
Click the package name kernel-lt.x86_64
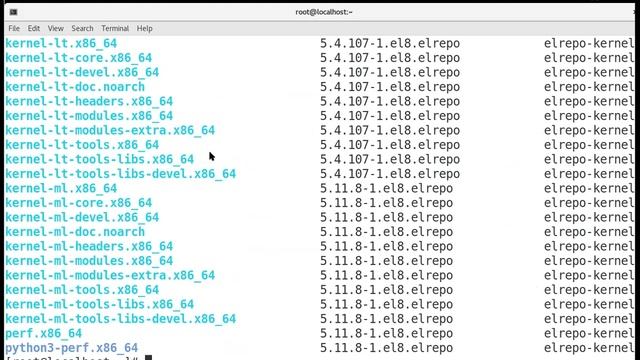[61, 43]
